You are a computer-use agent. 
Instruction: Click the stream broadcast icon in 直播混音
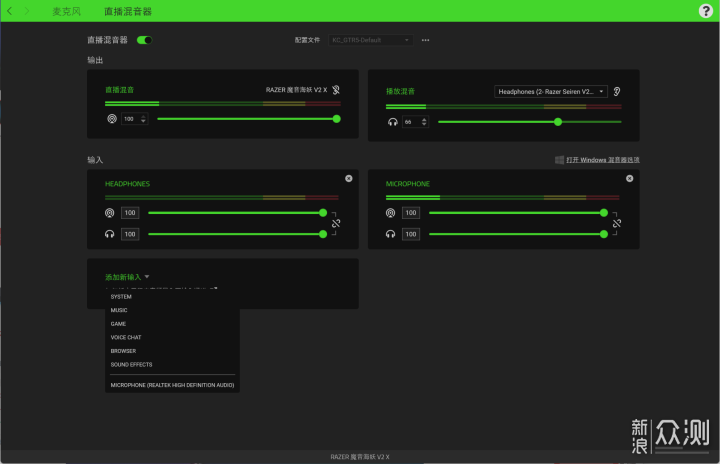click(x=112, y=119)
